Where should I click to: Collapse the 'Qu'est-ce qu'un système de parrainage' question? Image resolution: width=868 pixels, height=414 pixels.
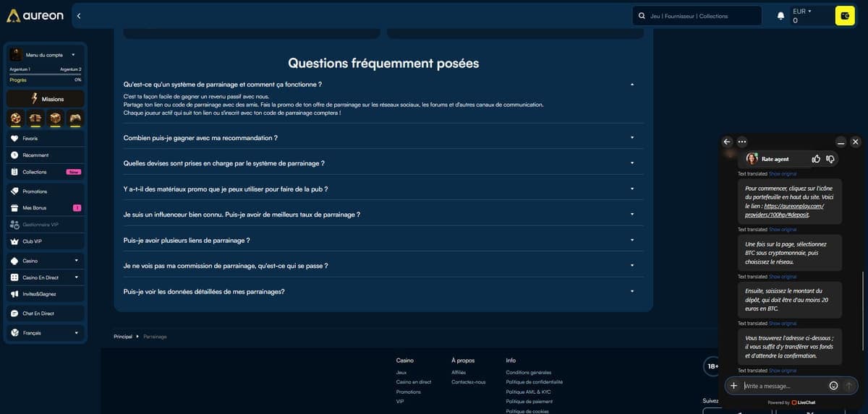383,85
